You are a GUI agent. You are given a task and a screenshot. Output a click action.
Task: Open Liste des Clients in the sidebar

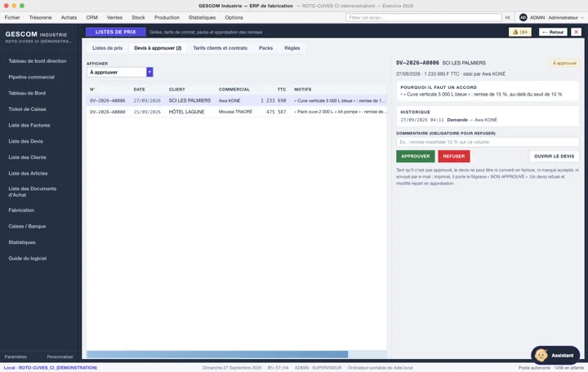28,157
